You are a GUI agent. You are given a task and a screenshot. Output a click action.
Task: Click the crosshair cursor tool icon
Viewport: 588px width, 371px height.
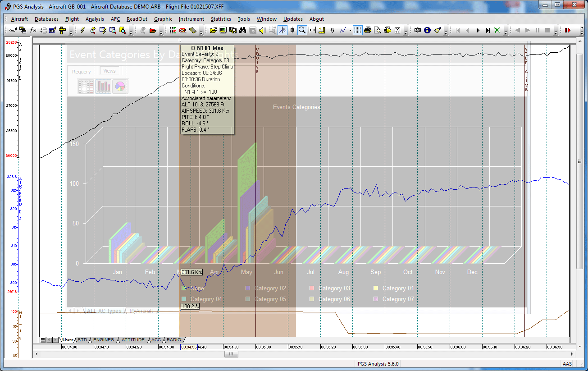pyautogui.click(x=292, y=30)
